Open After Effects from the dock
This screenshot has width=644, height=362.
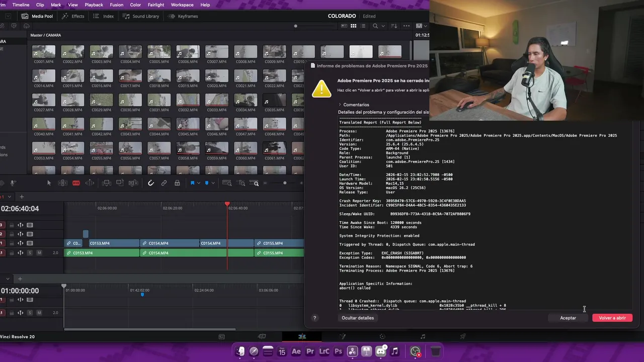tap(296, 351)
